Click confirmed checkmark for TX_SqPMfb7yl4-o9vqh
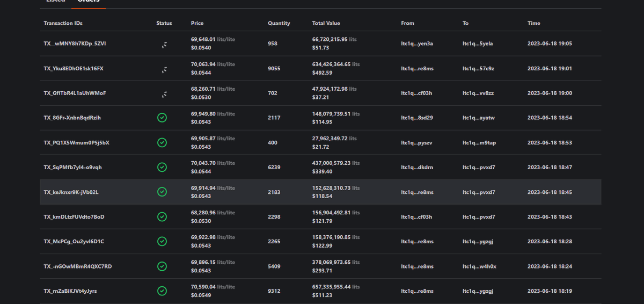Image resolution: width=644 pixels, height=304 pixels. tap(162, 167)
